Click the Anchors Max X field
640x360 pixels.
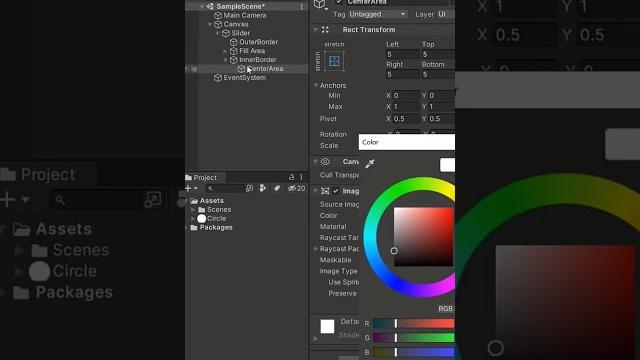(405, 107)
